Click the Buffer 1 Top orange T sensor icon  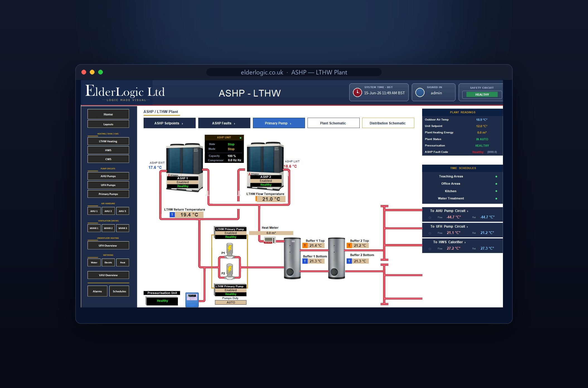coord(305,245)
